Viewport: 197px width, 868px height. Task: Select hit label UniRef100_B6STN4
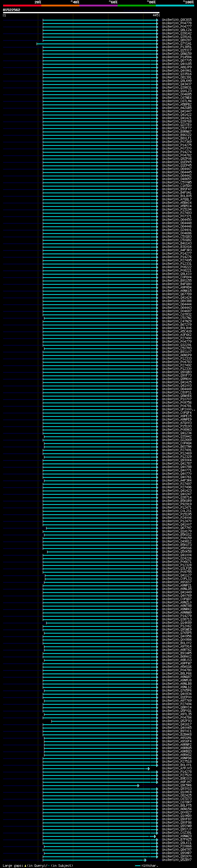point(177,447)
